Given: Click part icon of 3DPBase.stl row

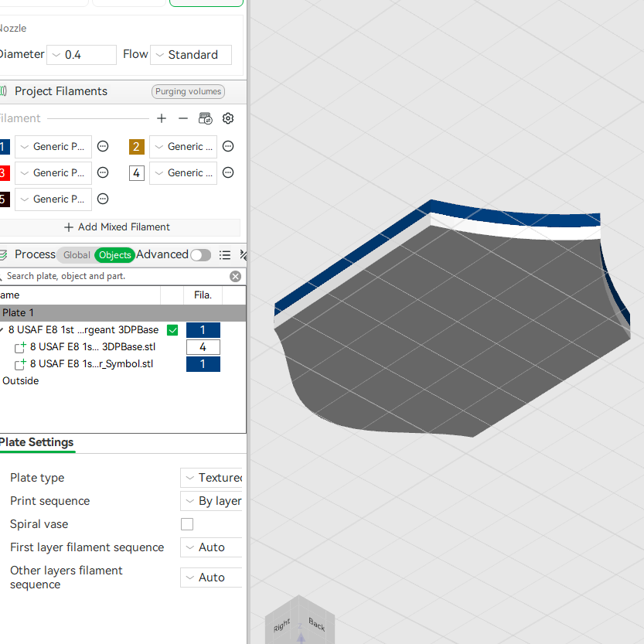Looking at the screenshot, I should (x=20, y=347).
